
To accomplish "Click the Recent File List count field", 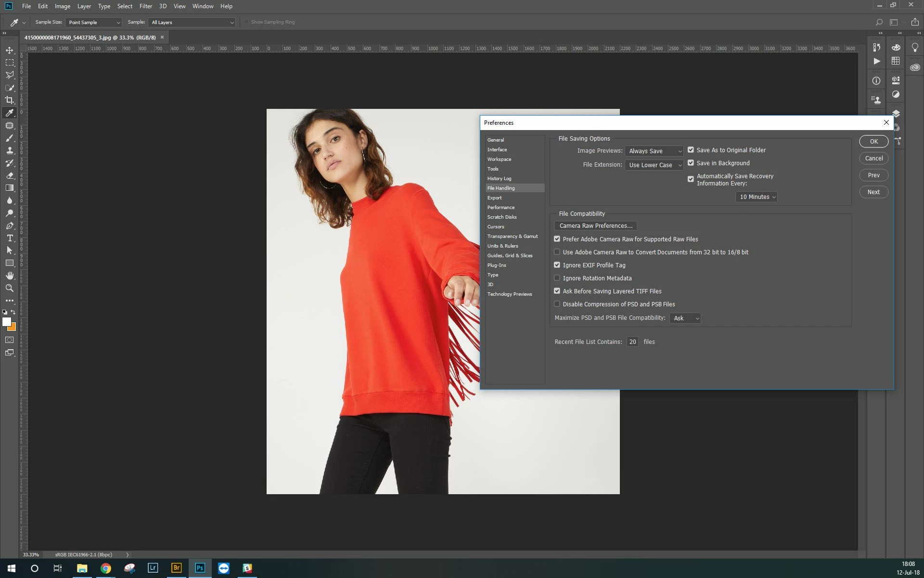I will point(632,342).
